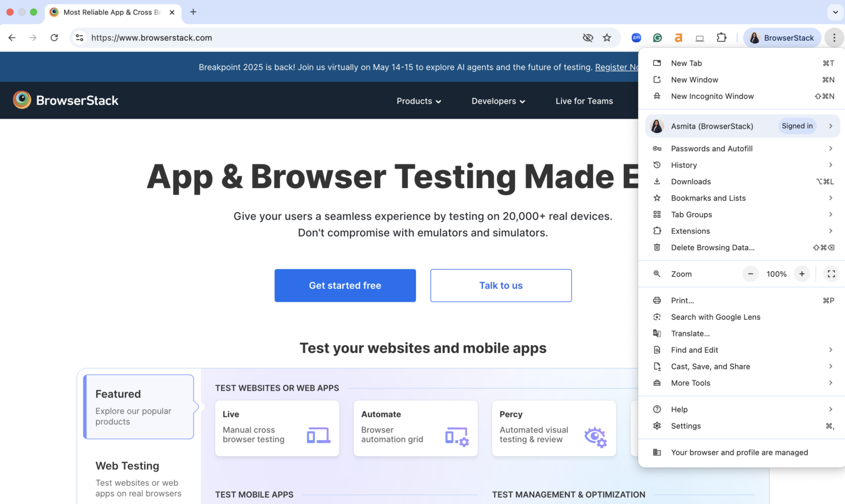Toggle the side panel icon
The height and width of the screenshot is (504, 845).
[699, 38]
